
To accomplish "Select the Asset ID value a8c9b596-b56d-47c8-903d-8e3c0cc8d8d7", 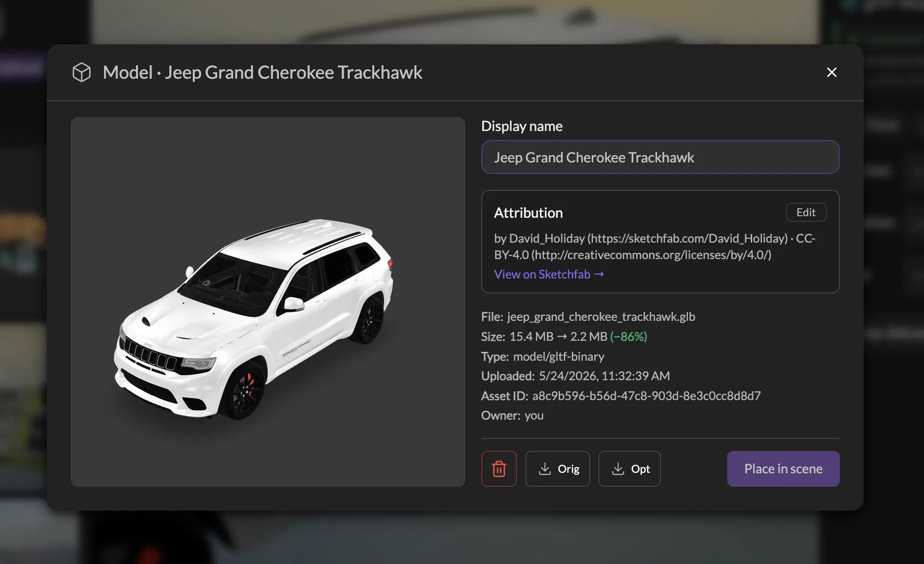I will (x=646, y=396).
